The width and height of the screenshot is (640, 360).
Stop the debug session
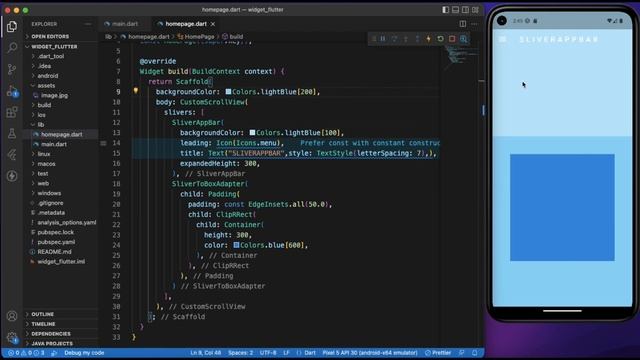(x=452, y=39)
